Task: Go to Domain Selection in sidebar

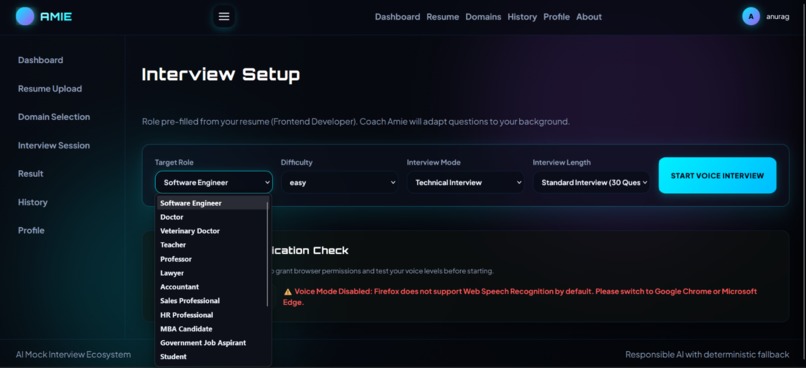Action: pos(54,117)
